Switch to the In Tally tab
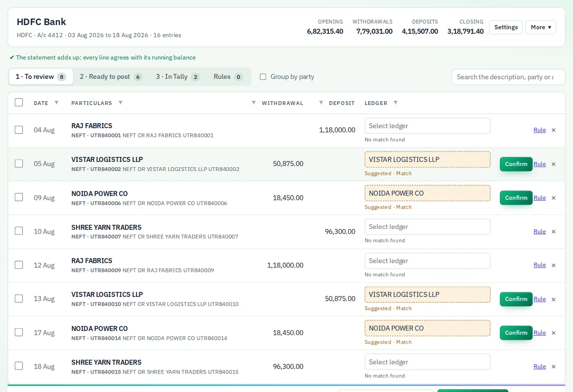 point(178,77)
